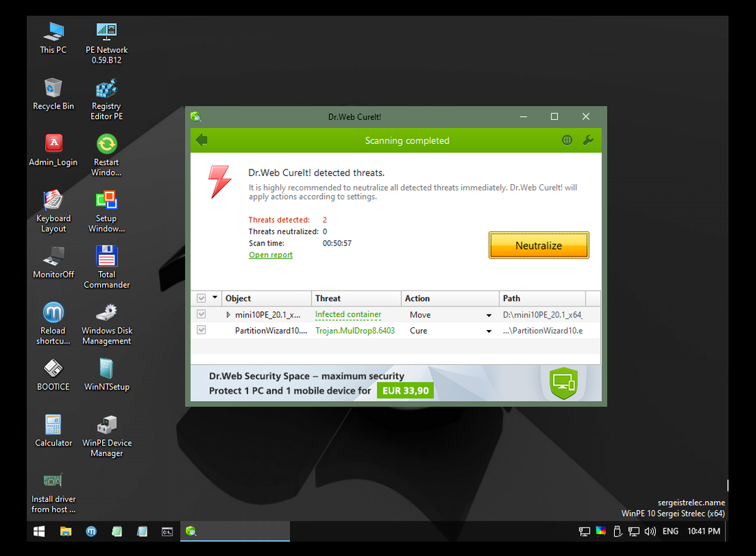Open the volume speaker tray icon
The image size is (756, 556).
pos(650,532)
